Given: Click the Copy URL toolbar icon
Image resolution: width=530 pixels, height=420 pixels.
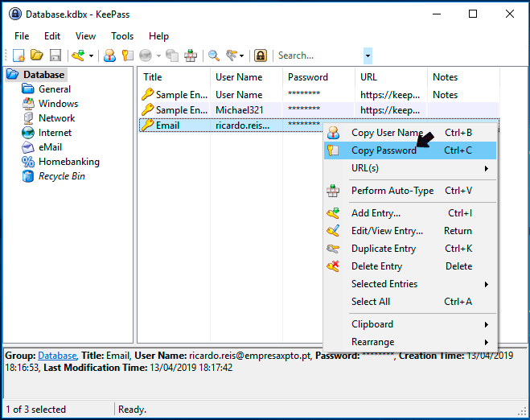Looking at the screenshot, I should (x=172, y=56).
